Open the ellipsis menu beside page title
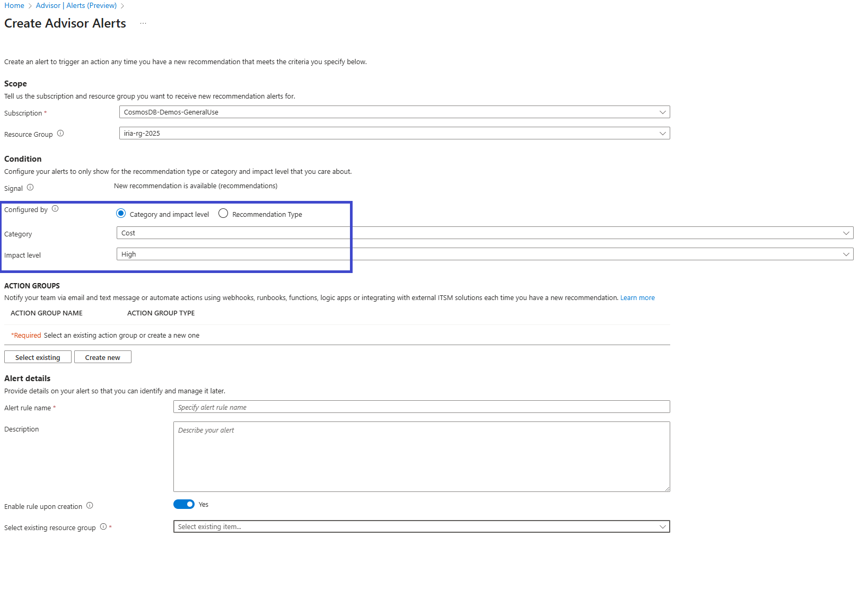 [x=143, y=23]
